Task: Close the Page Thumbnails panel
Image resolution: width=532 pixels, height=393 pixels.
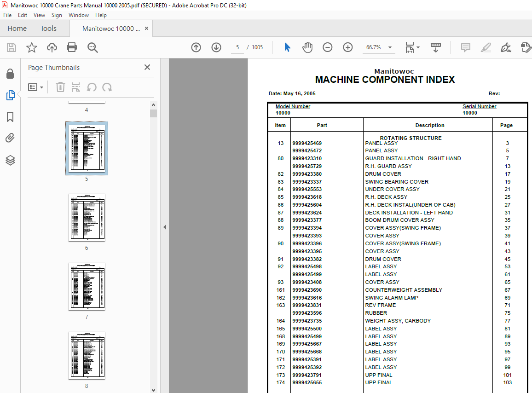Action: [147, 67]
